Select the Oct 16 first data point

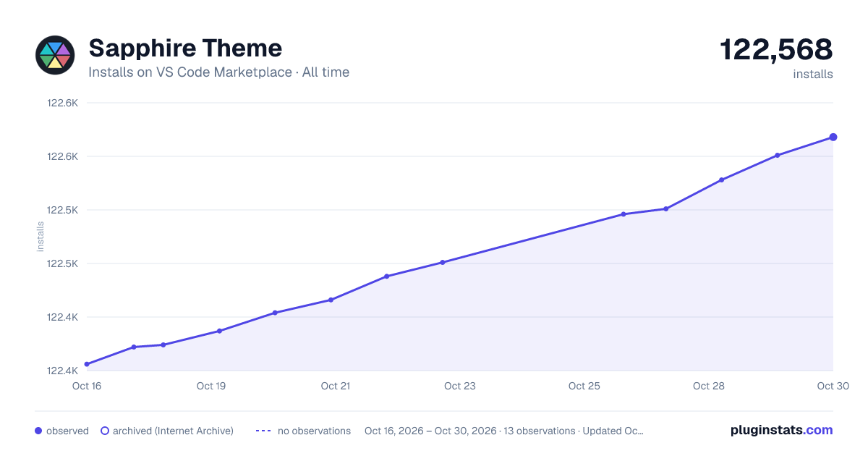87,364
